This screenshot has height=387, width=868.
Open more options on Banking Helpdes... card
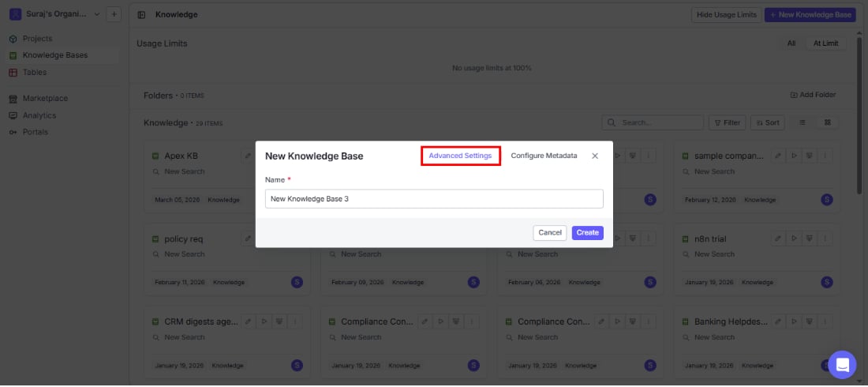point(825,321)
